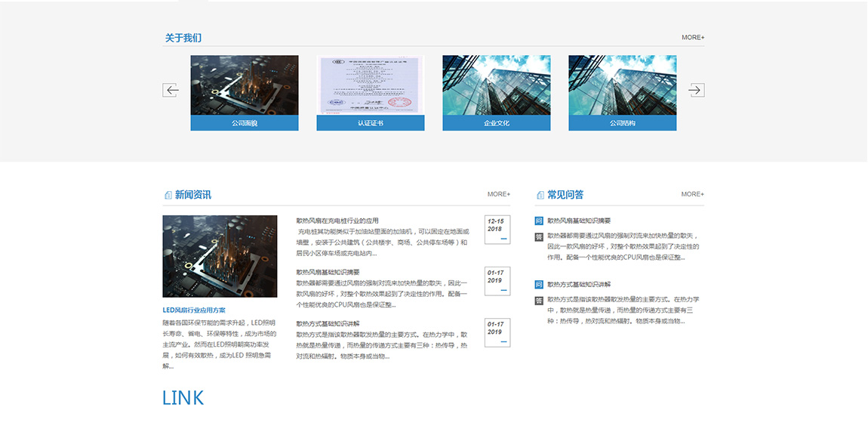
Task: Click the 问 icon beside 散热风扇基础知识摘要
Action: click(539, 221)
